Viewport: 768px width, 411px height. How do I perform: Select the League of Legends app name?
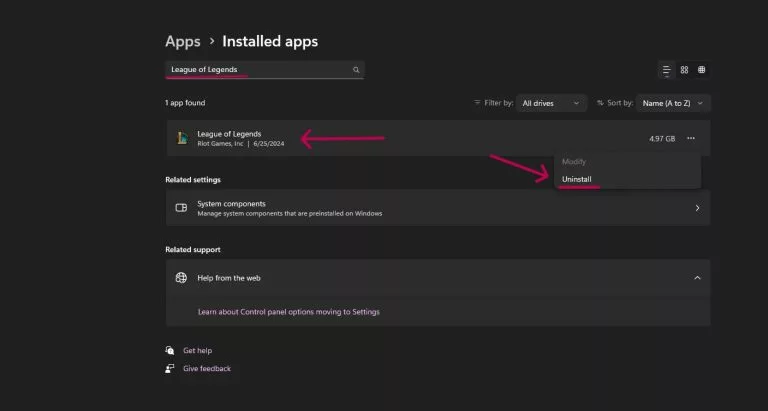tap(229, 134)
